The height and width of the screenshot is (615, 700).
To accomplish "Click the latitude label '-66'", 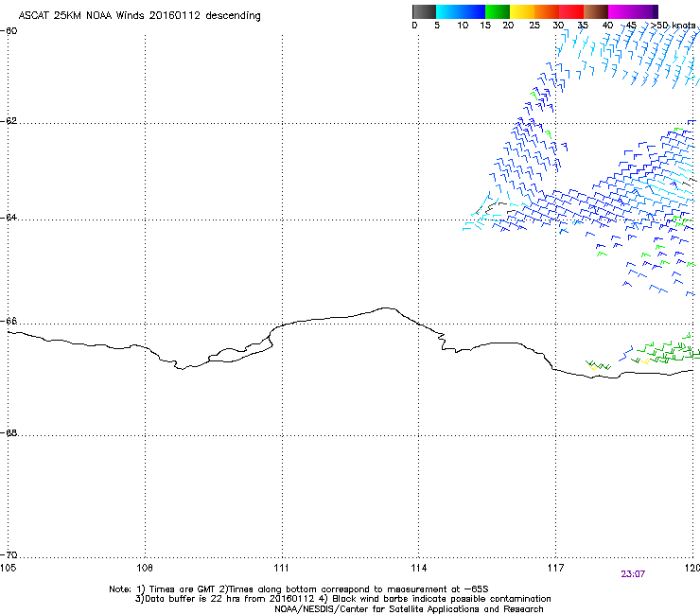I will [9, 321].
